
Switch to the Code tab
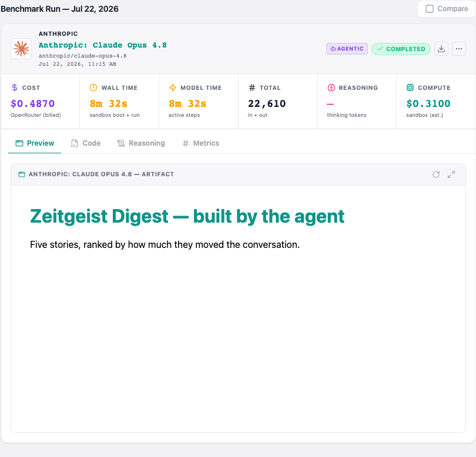pos(86,143)
